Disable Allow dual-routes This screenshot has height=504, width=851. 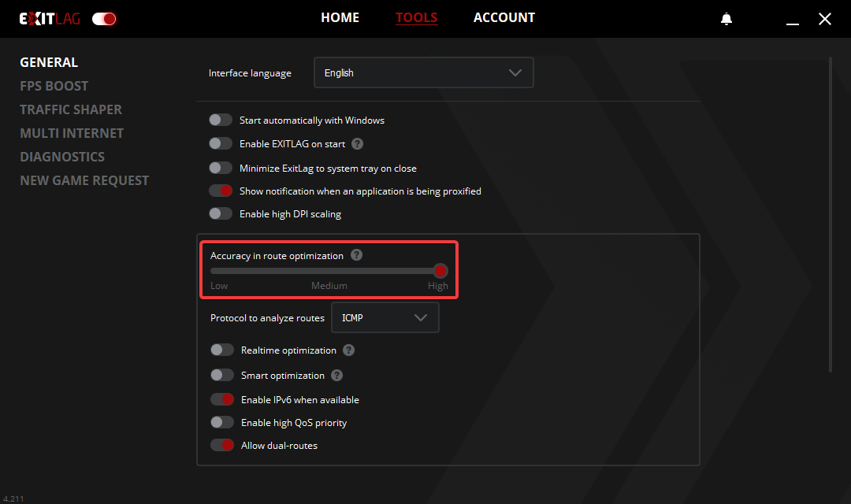[x=222, y=445]
